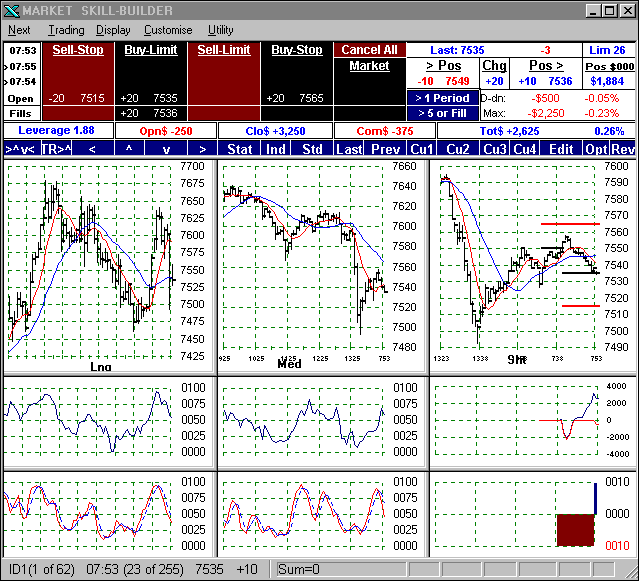
Task: Open the Trading menu
Action: [66, 30]
